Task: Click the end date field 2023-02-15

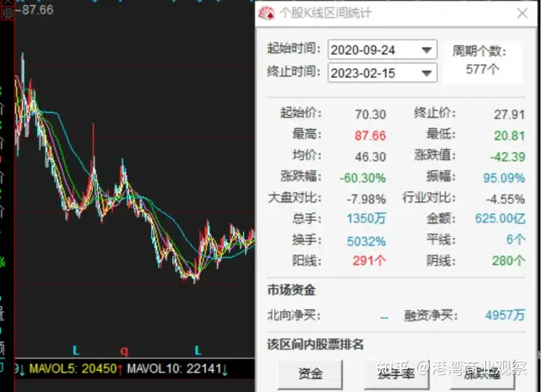Action: pos(382,72)
